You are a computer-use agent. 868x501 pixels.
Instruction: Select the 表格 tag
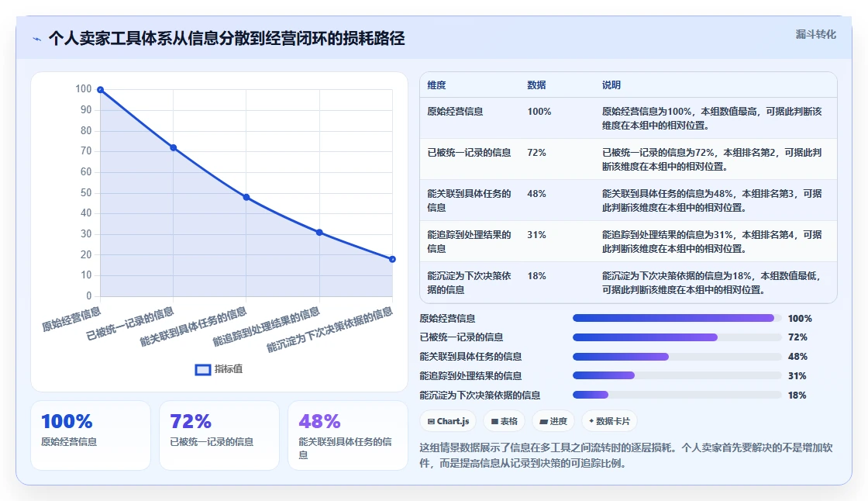(x=505, y=421)
